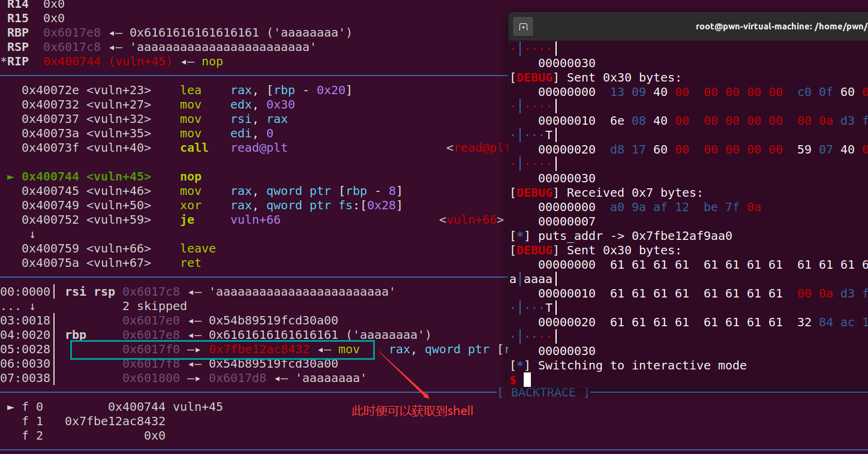Screen dimensions: 868x454
Task: Click stack entry 00:0000 at 0x6017c8
Action: click(x=198, y=291)
